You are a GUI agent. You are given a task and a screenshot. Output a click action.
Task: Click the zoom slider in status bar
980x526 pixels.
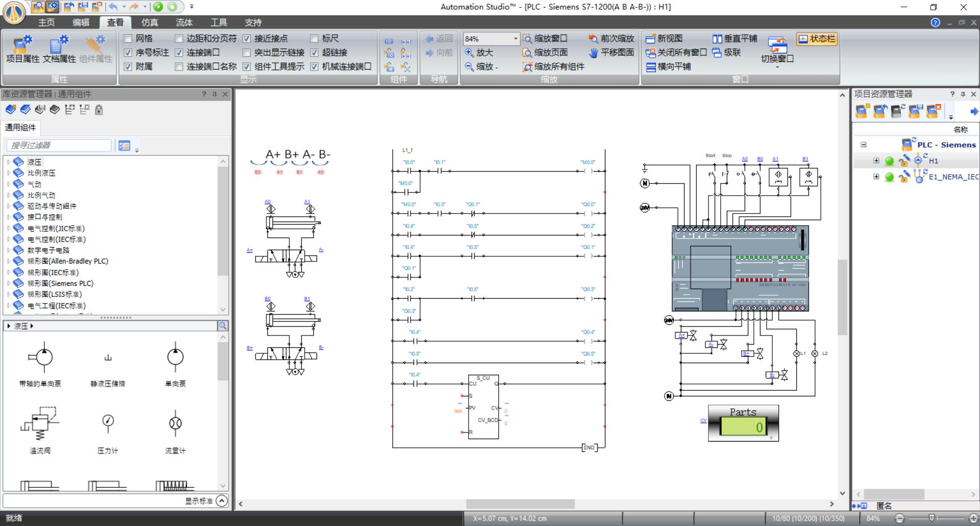[x=932, y=518]
